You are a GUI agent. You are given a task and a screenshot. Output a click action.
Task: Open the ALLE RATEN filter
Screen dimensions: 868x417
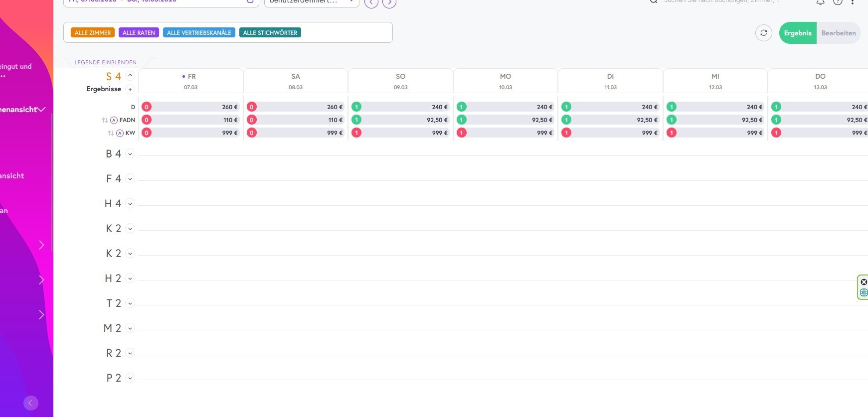tap(139, 33)
